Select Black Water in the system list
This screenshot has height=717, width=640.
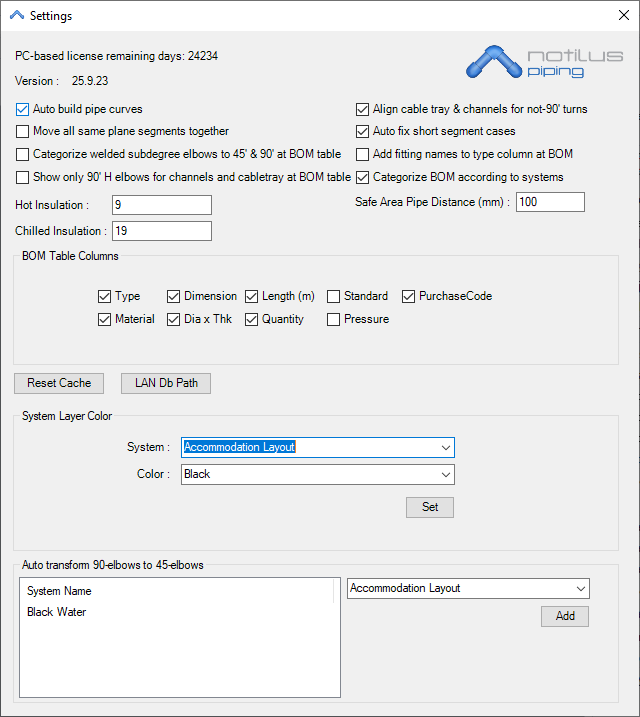pos(57,612)
